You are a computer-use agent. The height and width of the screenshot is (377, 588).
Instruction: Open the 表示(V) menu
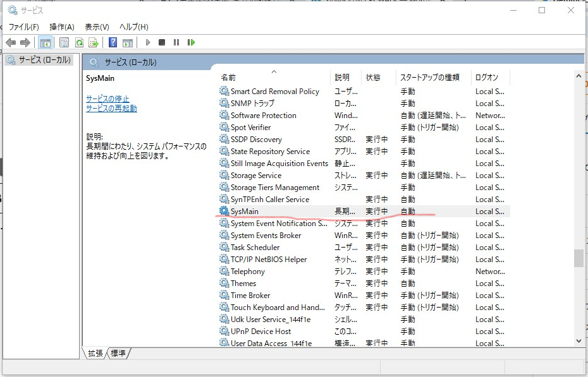97,27
